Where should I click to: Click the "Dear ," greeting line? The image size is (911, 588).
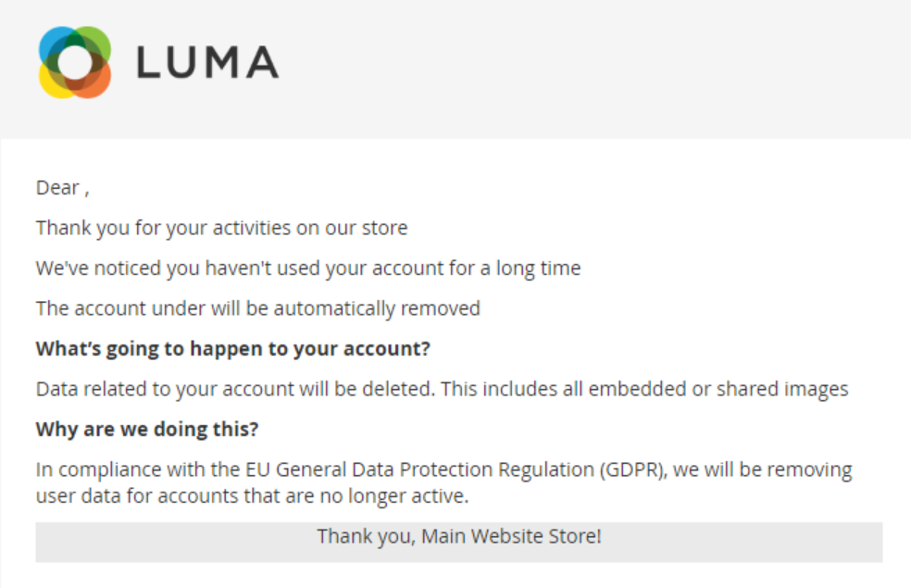pyautogui.click(x=62, y=188)
